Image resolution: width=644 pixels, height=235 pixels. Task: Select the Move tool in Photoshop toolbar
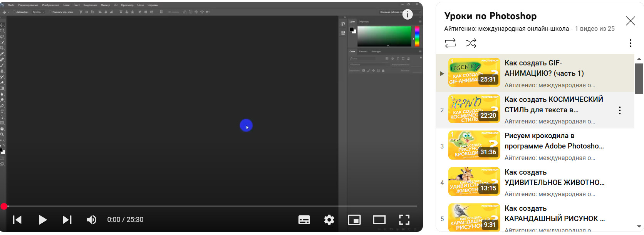2,25
